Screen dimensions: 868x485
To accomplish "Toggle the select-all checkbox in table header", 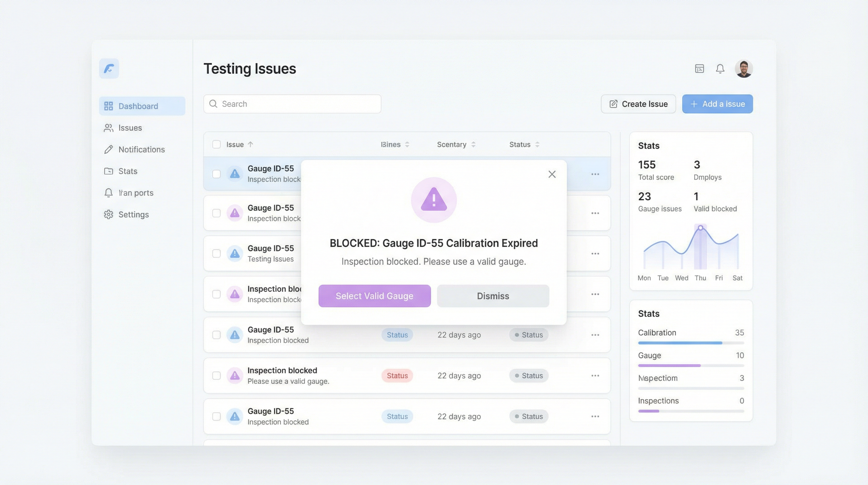I will coord(216,145).
